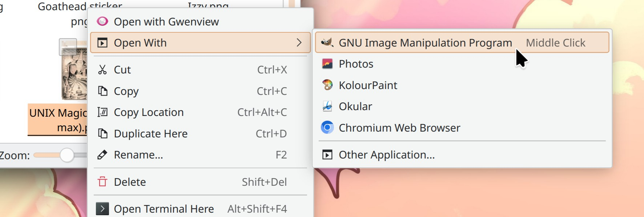The height and width of the screenshot is (217, 644).
Task: Click the GIMP application icon
Action: click(x=327, y=43)
